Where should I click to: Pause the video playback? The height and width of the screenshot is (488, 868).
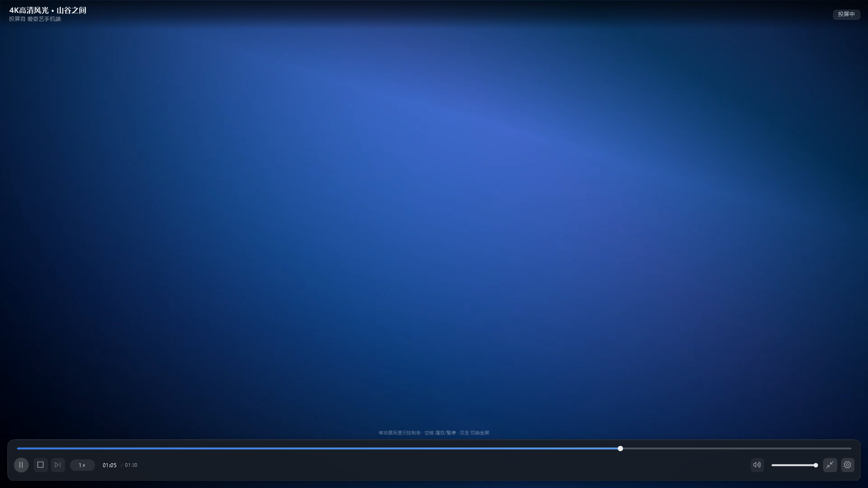(21, 465)
